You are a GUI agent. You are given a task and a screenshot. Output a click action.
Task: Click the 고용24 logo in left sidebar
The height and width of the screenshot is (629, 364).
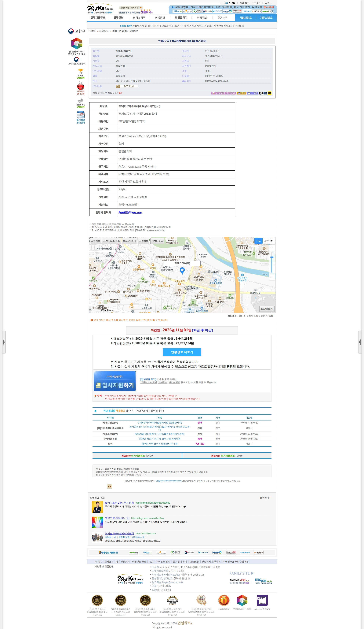pos(77,31)
